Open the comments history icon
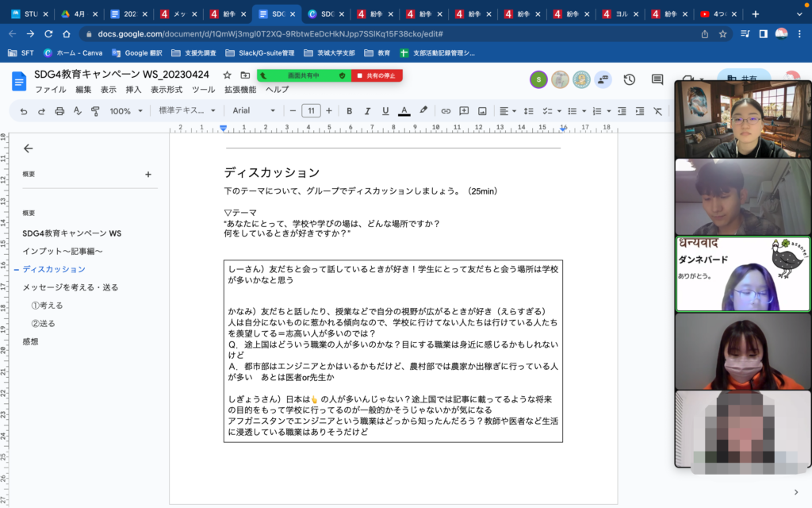 657,79
